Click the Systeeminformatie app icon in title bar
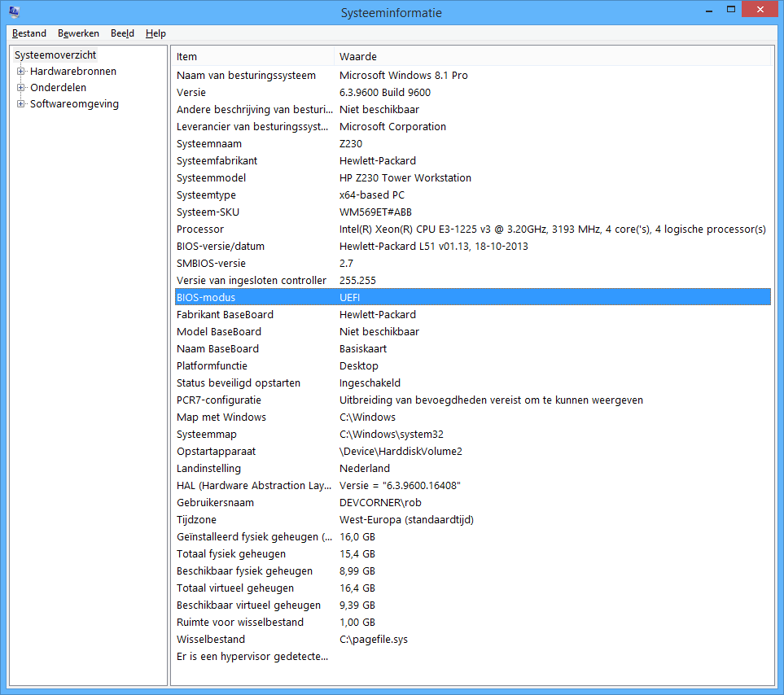The height and width of the screenshot is (695, 784). coord(14,11)
